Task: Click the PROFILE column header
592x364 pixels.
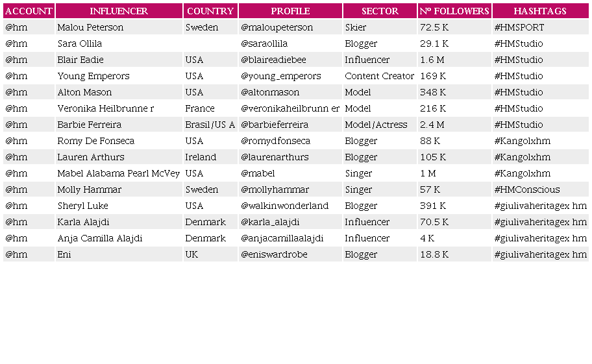Action: (290, 11)
